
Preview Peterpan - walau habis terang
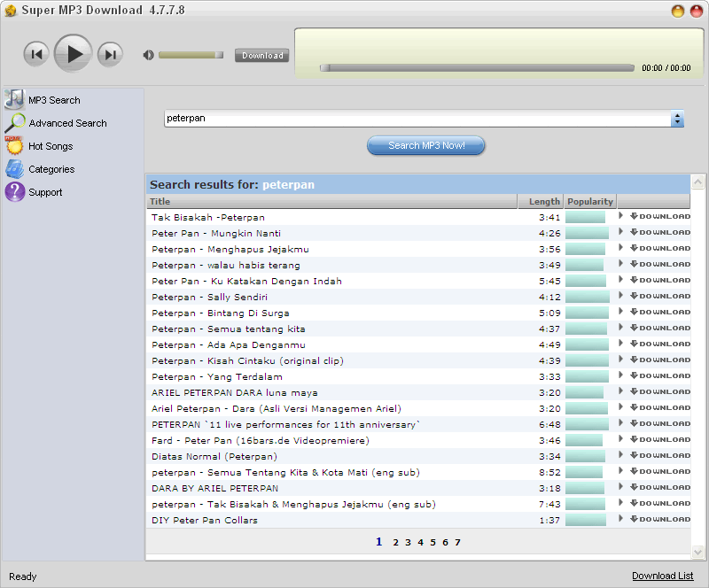tap(621, 264)
